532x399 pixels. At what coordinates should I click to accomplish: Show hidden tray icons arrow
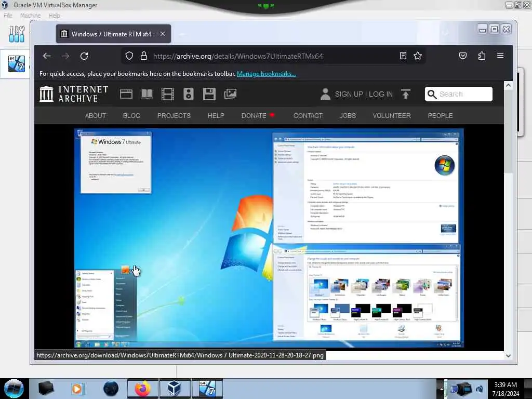tap(442, 389)
